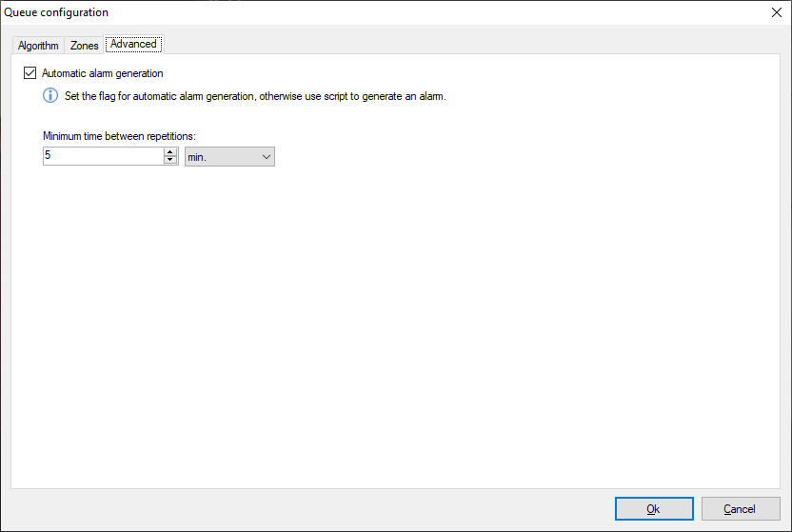The image size is (792, 532).
Task: Close the Queue configuration dialog
Action: click(775, 12)
